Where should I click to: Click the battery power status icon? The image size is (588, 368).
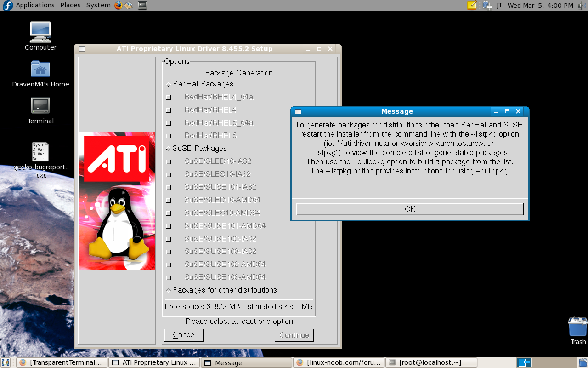[487, 6]
